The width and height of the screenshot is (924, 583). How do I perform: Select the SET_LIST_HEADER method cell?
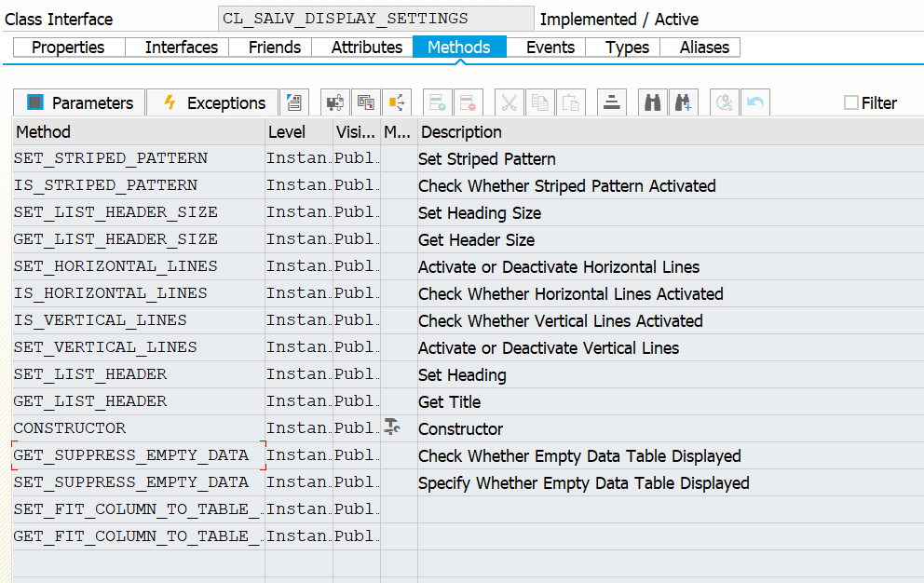pyautogui.click(x=139, y=375)
